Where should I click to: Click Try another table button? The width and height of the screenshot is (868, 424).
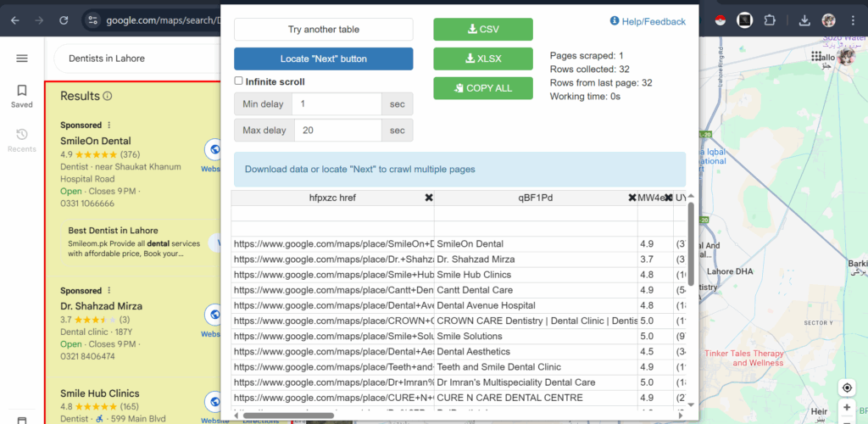pos(323,30)
